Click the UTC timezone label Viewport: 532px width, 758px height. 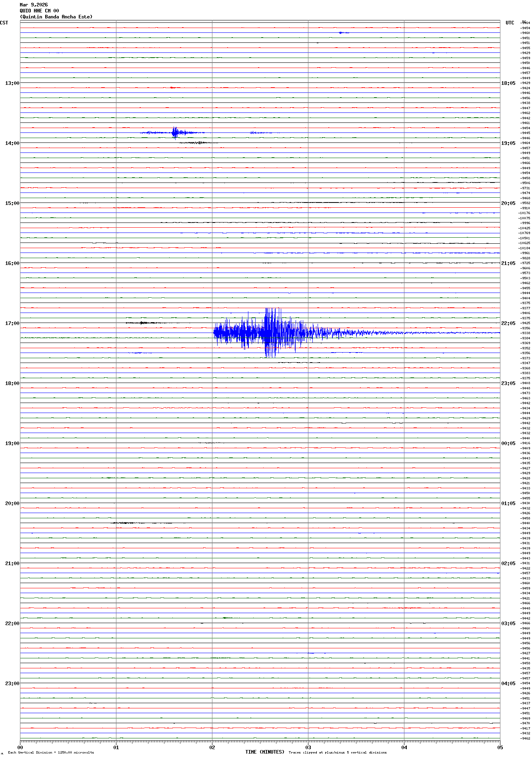510,23
